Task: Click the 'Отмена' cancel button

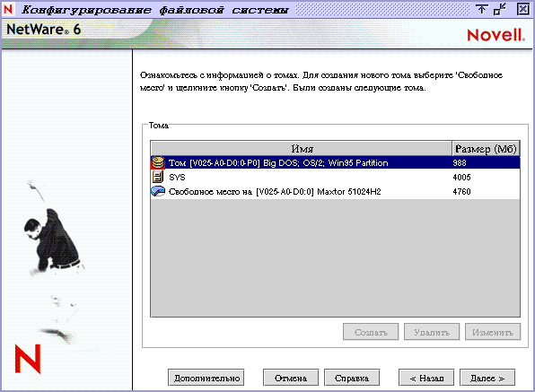Action: point(291,378)
